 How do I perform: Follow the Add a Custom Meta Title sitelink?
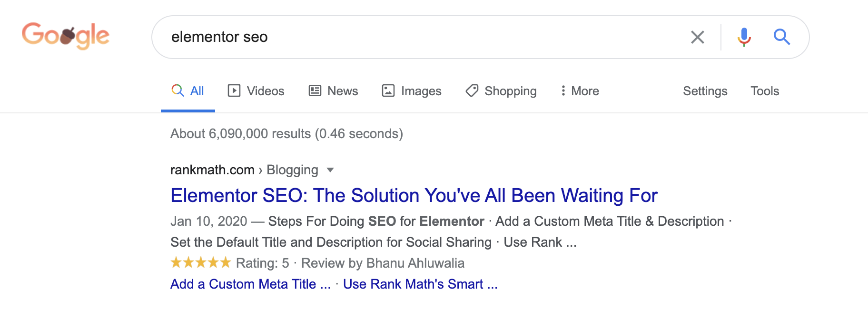[x=250, y=284]
